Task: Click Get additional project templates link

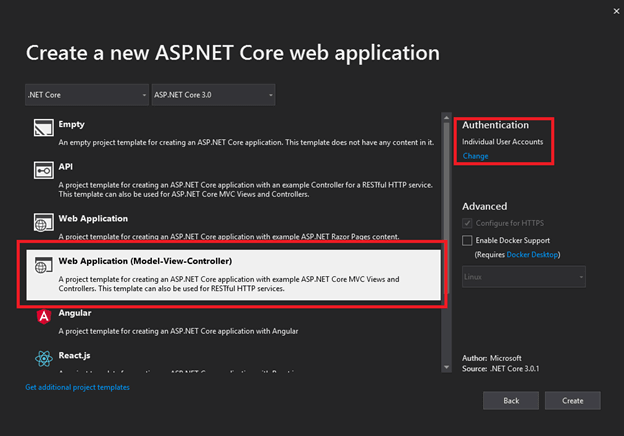Action: 77,387
